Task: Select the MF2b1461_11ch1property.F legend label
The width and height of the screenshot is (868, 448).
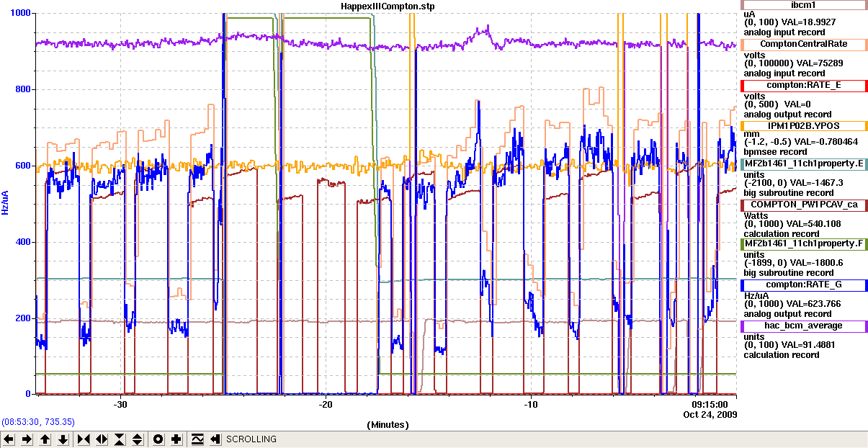Action: (x=802, y=244)
